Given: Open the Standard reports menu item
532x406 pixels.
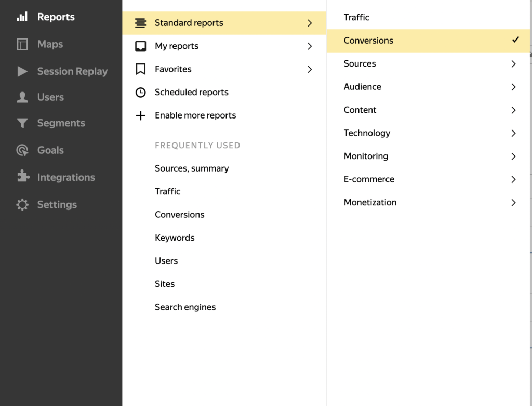Looking at the screenshot, I should pos(224,23).
